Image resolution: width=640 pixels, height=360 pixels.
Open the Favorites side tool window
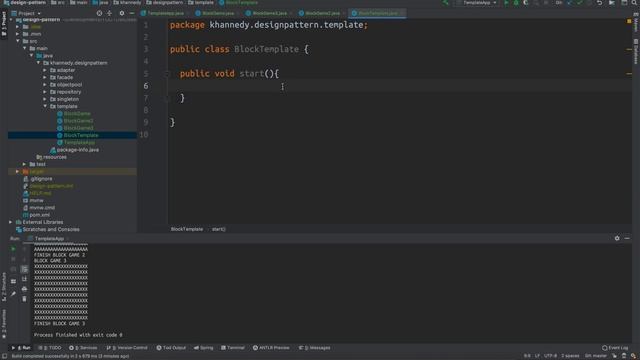click(4, 324)
